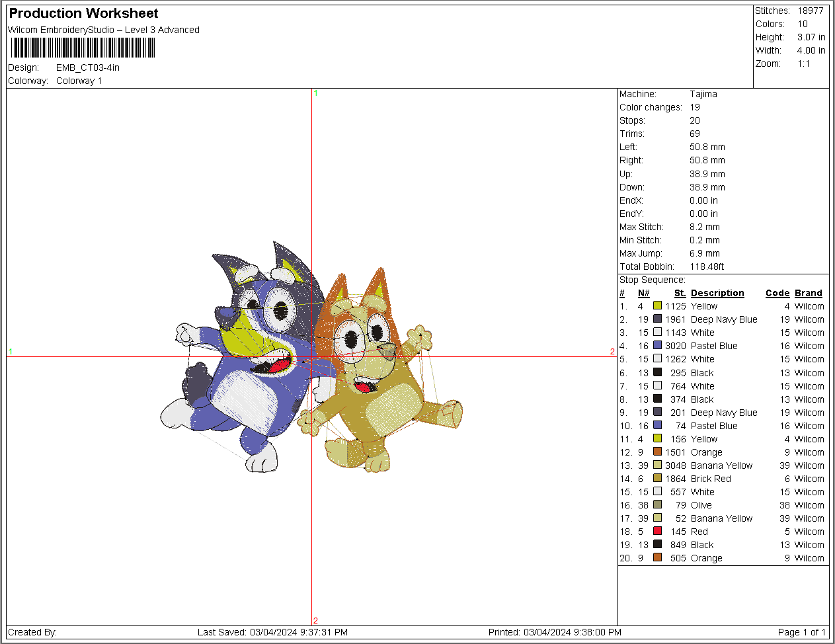Click the Description column header

pos(717,293)
